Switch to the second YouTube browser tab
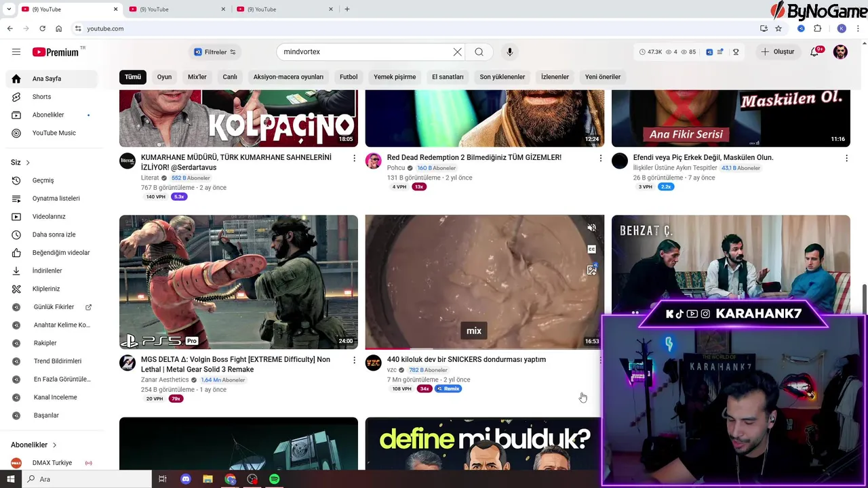Viewport: 868px width, 488px height. pos(176,9)
